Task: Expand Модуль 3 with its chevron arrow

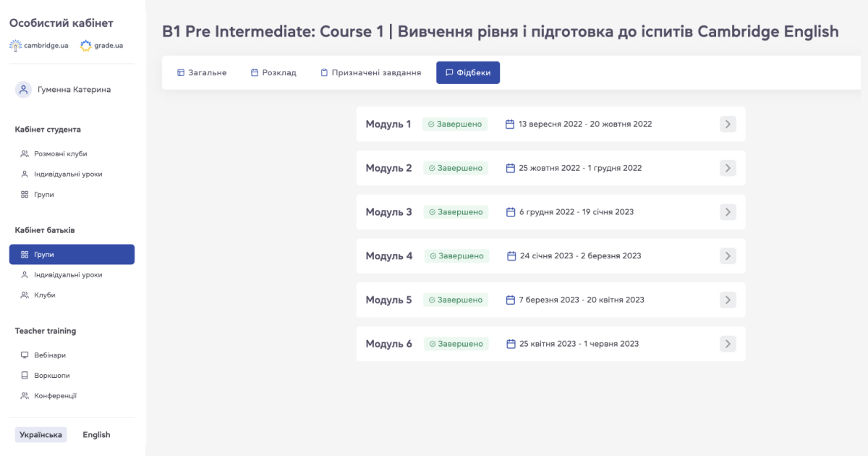Action: click(x=728, y=212)
